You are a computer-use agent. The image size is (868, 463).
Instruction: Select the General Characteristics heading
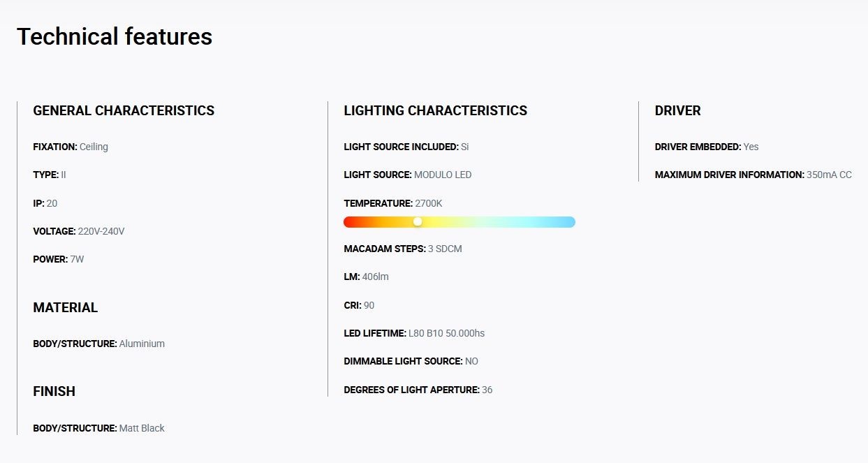124,110
